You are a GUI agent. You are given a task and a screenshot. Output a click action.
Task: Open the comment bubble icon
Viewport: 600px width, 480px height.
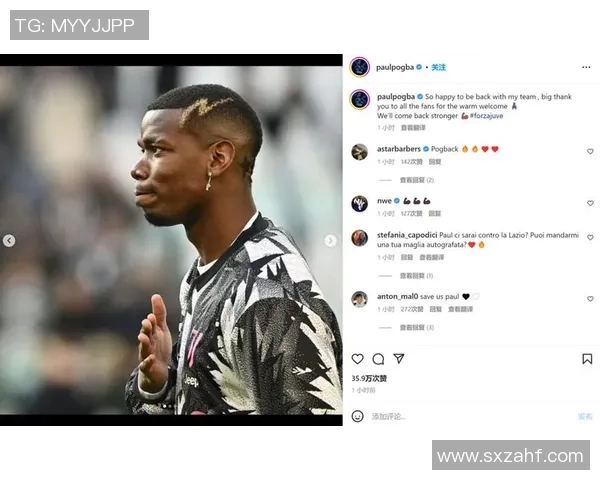coord(378,359)
